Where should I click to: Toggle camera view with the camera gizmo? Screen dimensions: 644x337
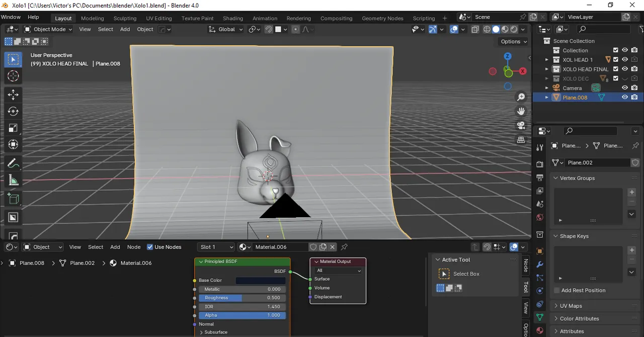click(x=521, y=125)
